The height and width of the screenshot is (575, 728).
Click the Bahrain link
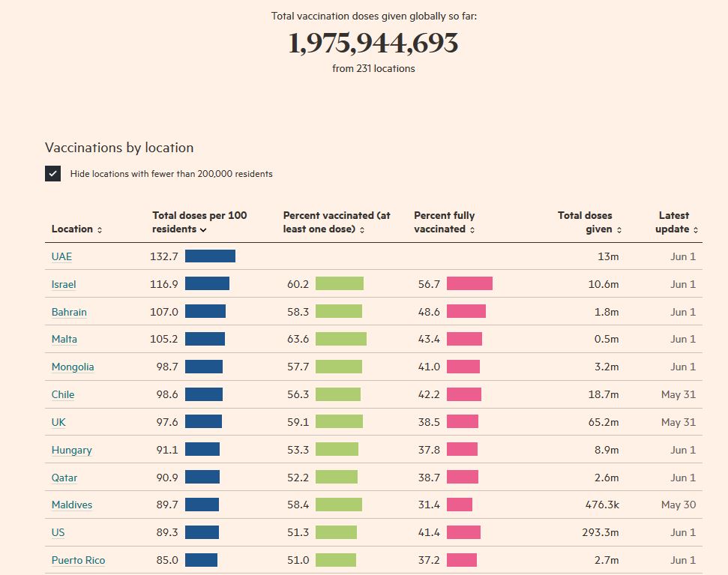69,312
